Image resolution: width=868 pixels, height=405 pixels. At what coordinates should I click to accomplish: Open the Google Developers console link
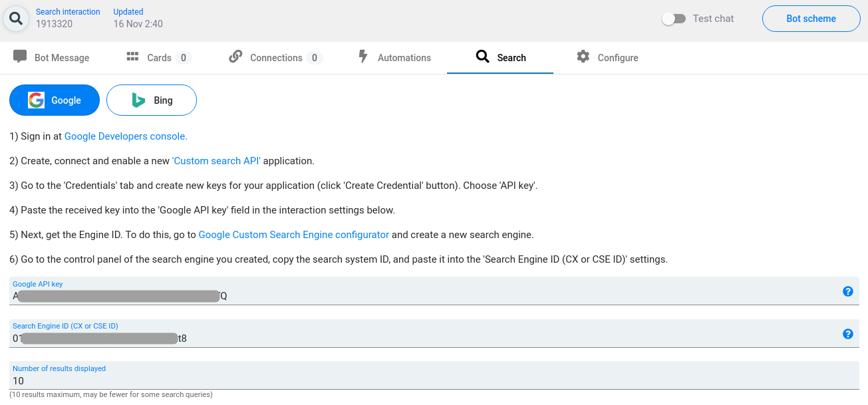126,136
